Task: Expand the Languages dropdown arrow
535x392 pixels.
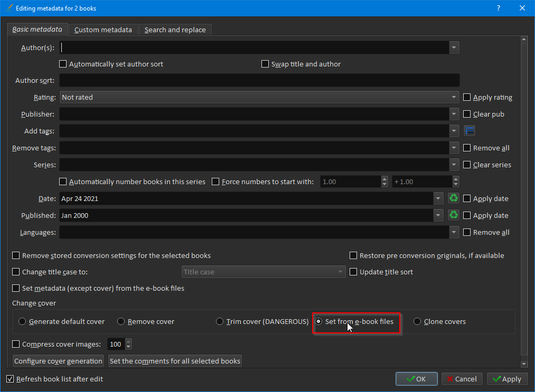Action: [454, 232]
